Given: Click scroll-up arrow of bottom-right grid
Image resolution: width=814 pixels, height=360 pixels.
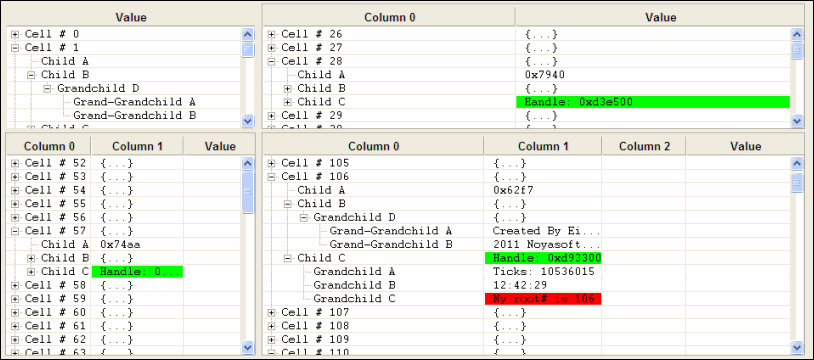Looking at the screenshot, I should [797, 164].
